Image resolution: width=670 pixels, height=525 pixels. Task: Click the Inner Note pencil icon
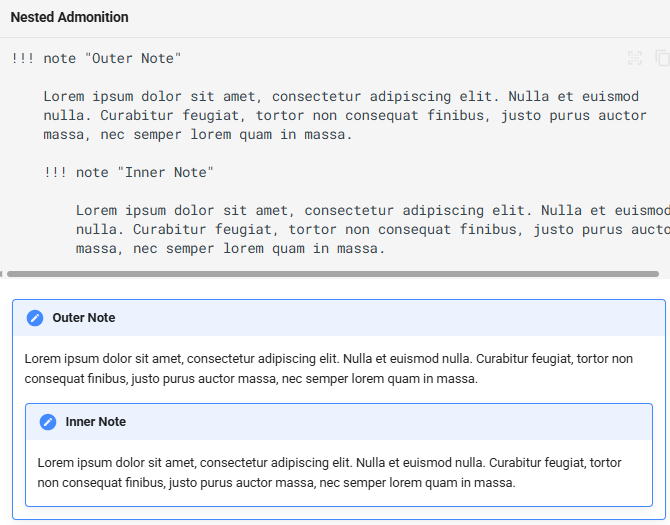(48, 422)
